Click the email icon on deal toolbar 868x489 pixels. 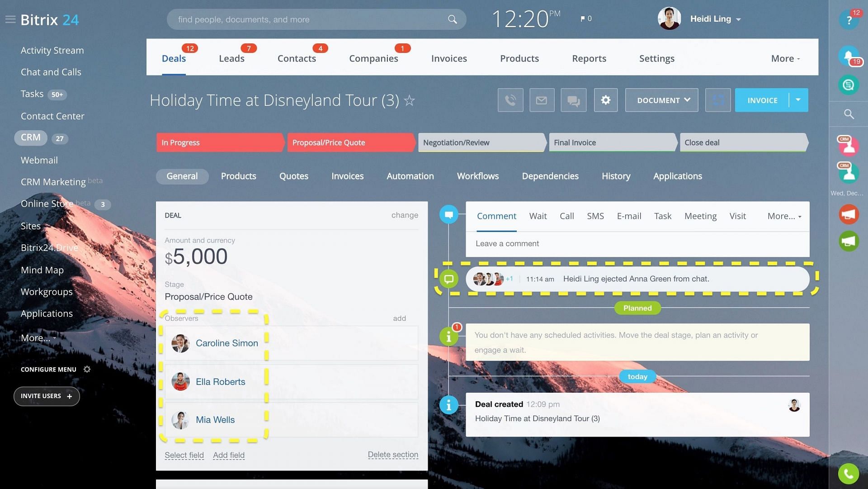541,100
